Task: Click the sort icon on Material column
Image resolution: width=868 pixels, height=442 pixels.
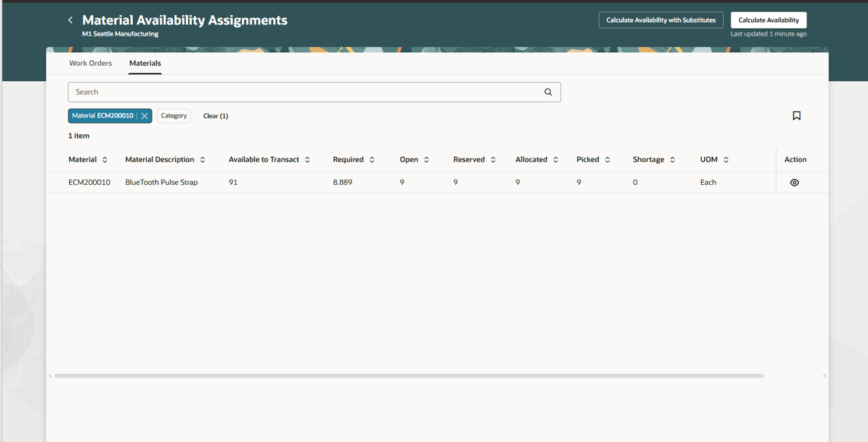Action: click(x=105, y=159)
